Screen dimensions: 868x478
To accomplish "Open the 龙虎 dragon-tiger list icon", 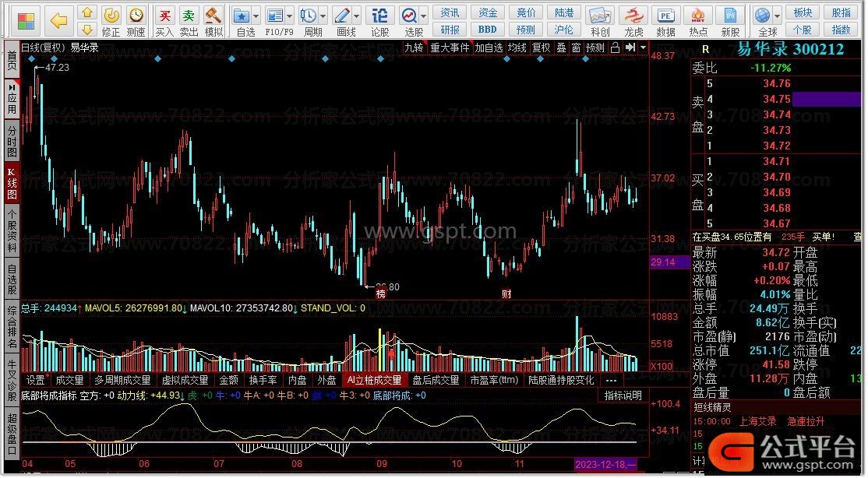I will pyautogui.click(x=633, y=21).
